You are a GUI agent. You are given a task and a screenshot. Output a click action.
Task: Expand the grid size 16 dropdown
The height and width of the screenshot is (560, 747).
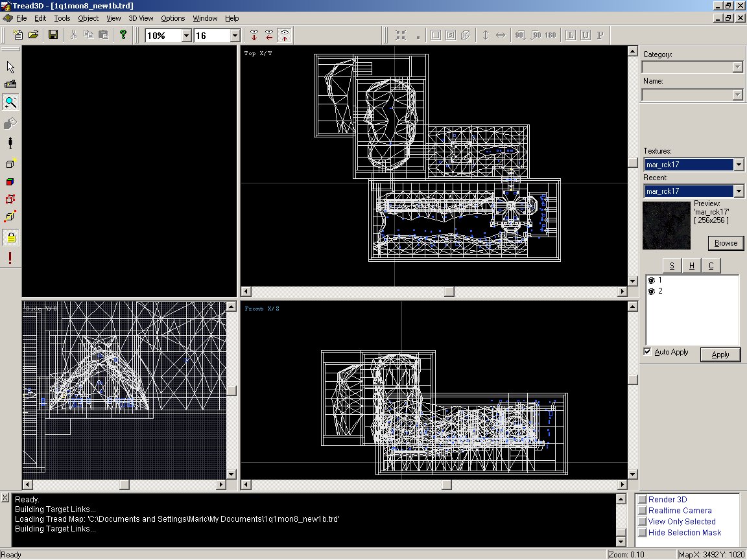pyautogui.click(x=235, y=36)
